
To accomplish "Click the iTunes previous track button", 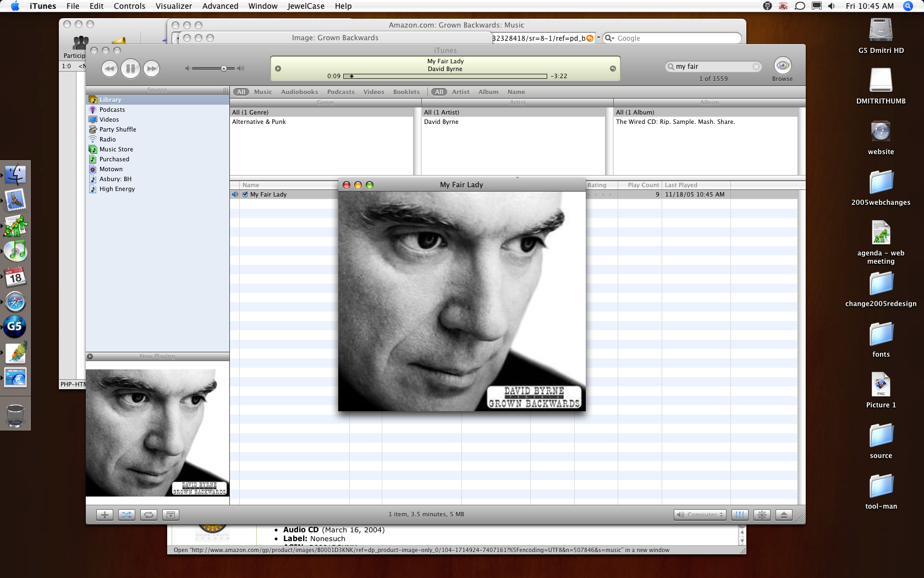I will coord(109,68).
